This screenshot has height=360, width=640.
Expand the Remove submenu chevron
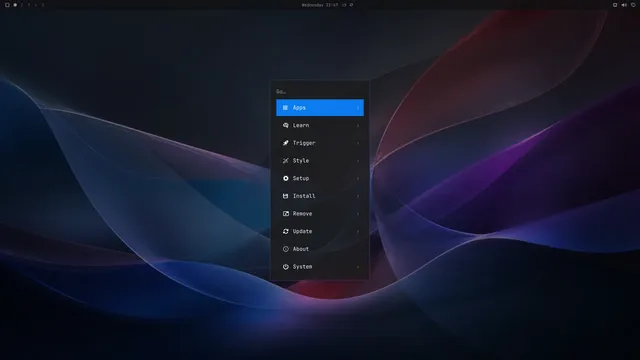click(358, 214)
